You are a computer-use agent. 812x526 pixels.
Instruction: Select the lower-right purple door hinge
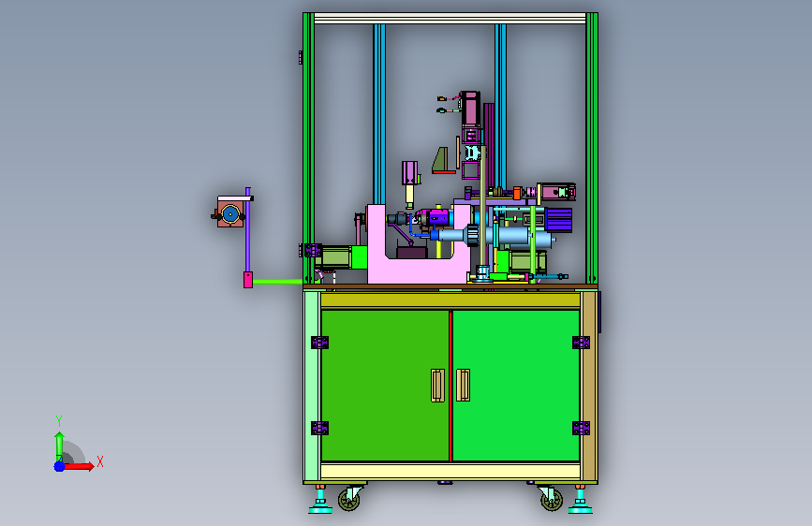pos(581,428)
